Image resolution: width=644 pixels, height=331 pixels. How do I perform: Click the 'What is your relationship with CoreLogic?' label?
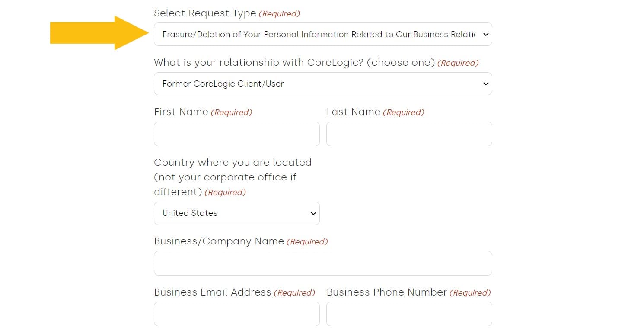tap(294, 63)
